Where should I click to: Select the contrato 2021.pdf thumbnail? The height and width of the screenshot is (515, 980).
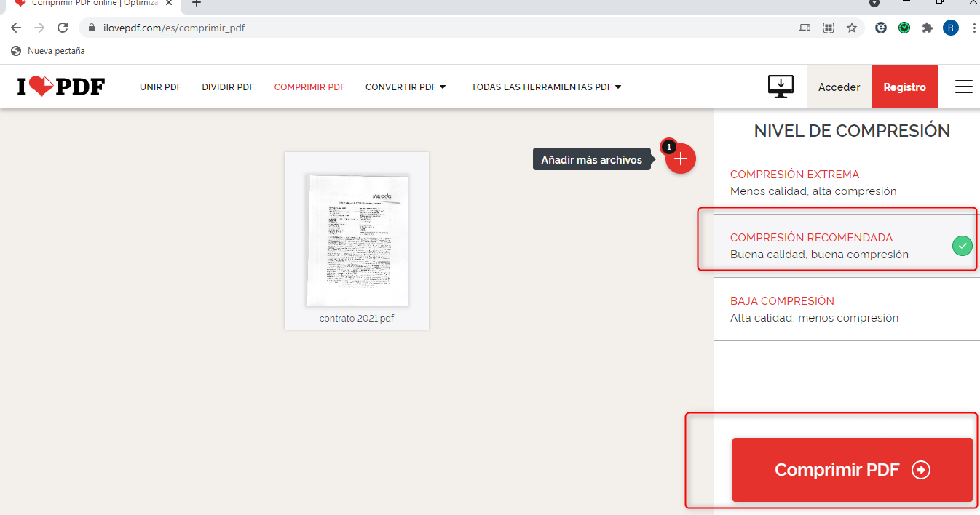point(357,240)
